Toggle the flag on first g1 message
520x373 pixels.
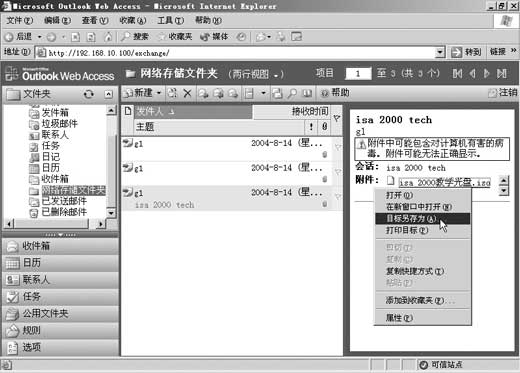click(337, 147)
